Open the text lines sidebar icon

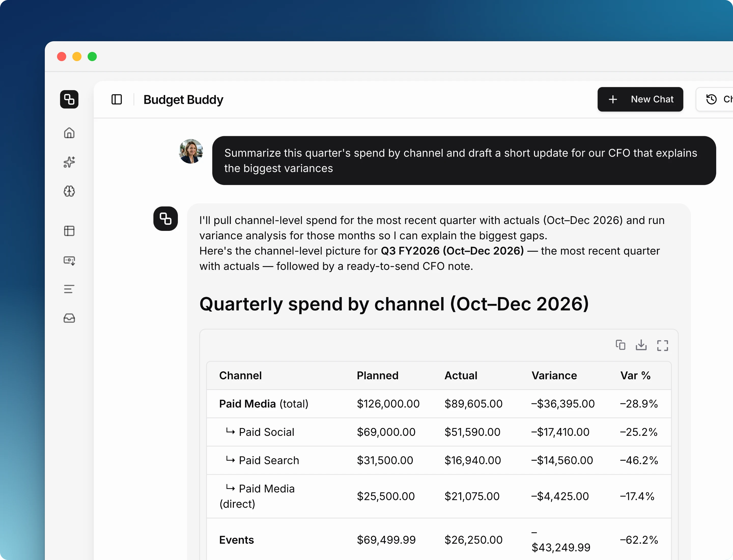(69, 289)
